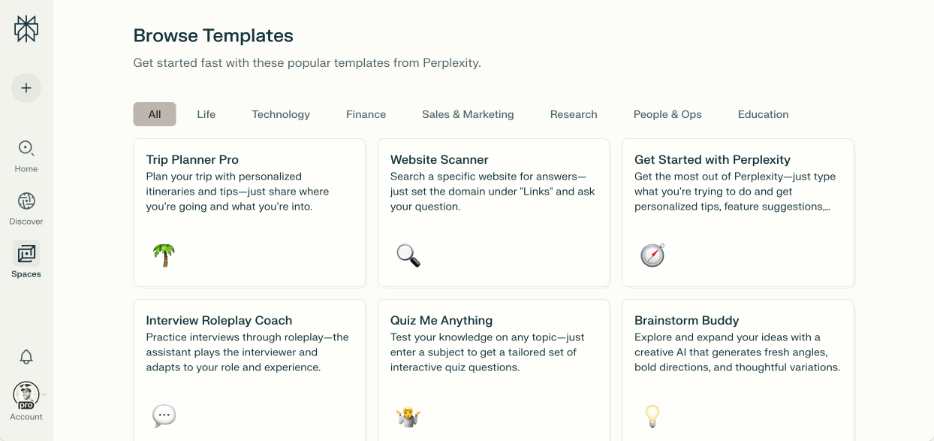Expand the account menu chevron

tap(45, 393)
